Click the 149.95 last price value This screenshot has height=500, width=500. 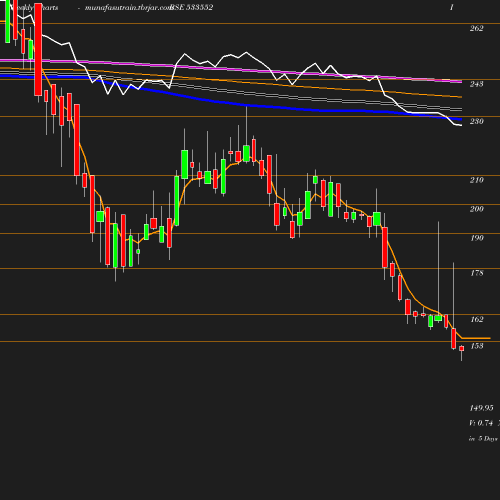tap(481, 408)
